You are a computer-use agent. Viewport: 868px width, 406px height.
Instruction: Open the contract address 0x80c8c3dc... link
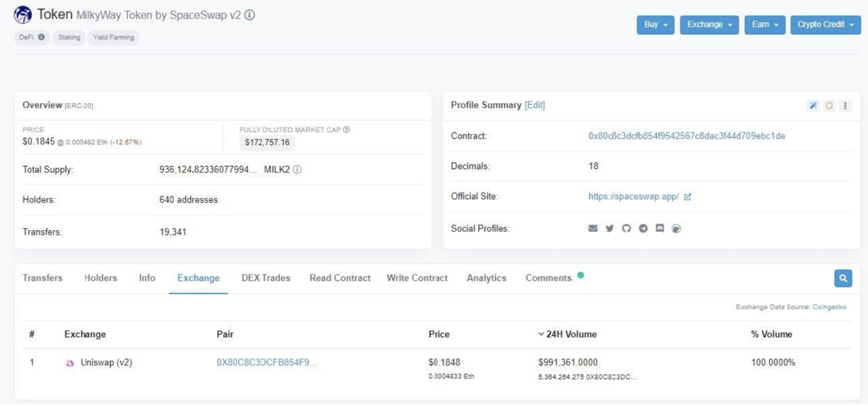click(x=687, y=136)
